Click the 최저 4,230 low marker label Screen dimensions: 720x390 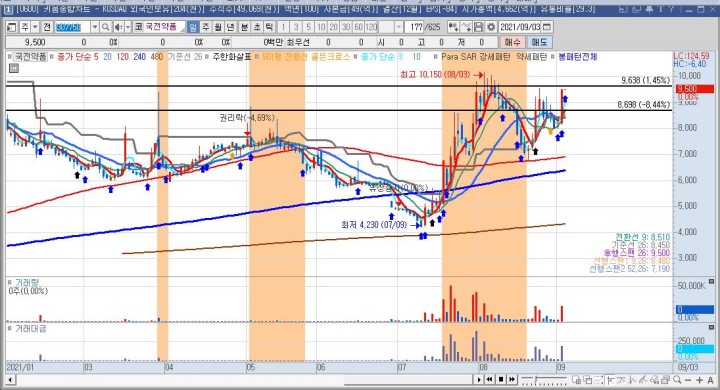pos(374,225)
